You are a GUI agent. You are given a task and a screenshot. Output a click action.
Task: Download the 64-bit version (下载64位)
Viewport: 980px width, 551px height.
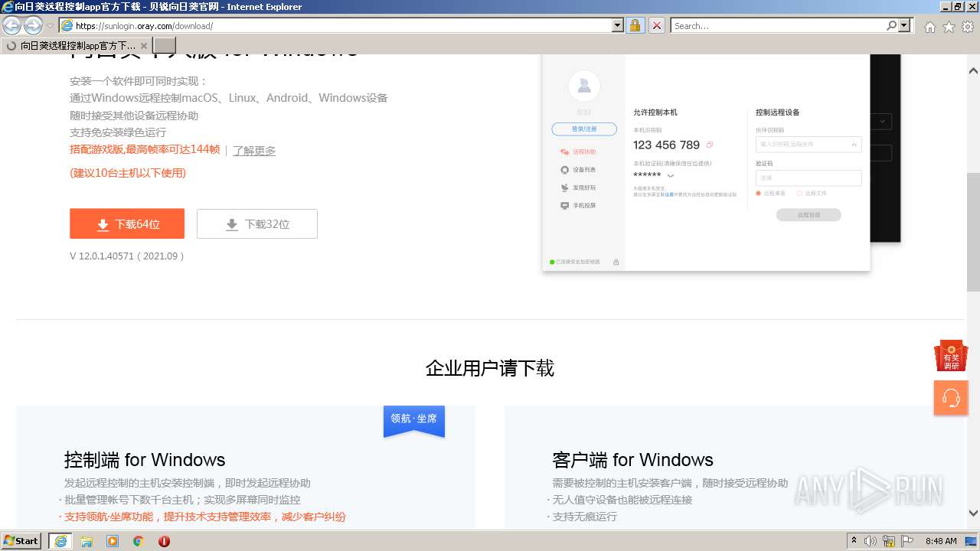coord(127,223)
